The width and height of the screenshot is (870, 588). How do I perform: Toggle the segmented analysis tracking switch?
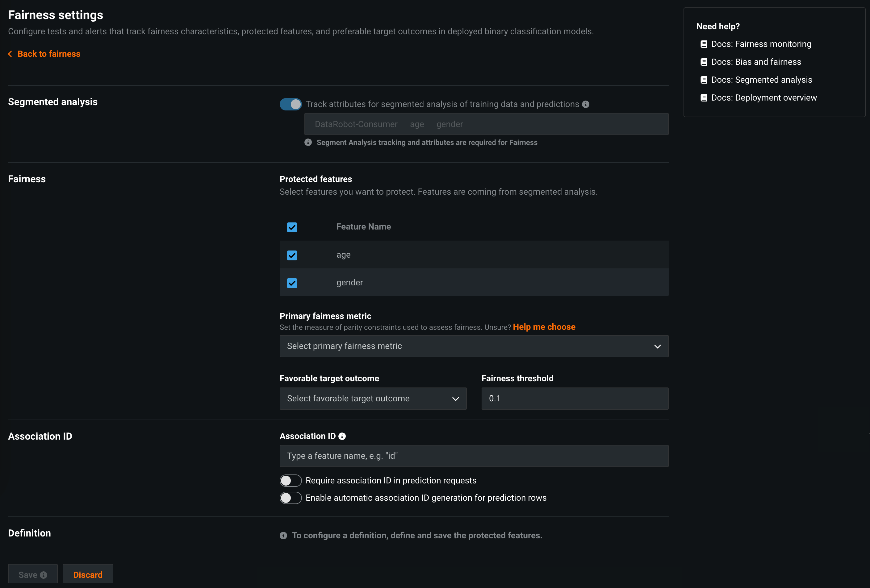(291, 104)
